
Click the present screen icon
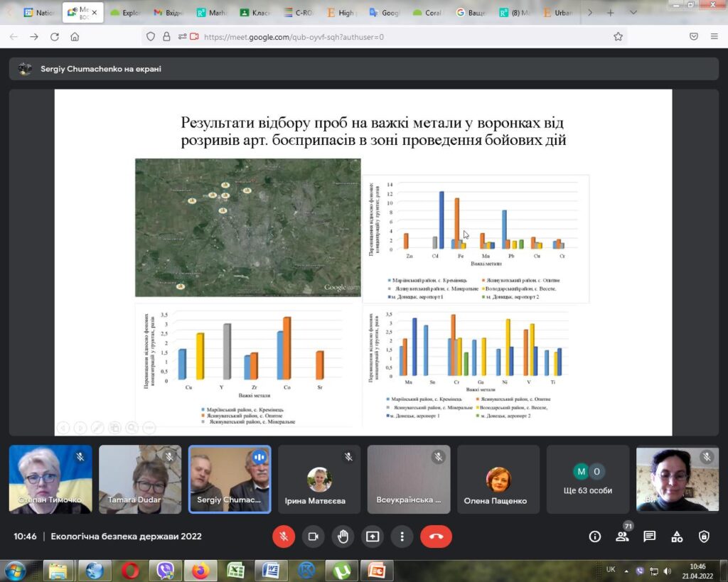point(373,537)
